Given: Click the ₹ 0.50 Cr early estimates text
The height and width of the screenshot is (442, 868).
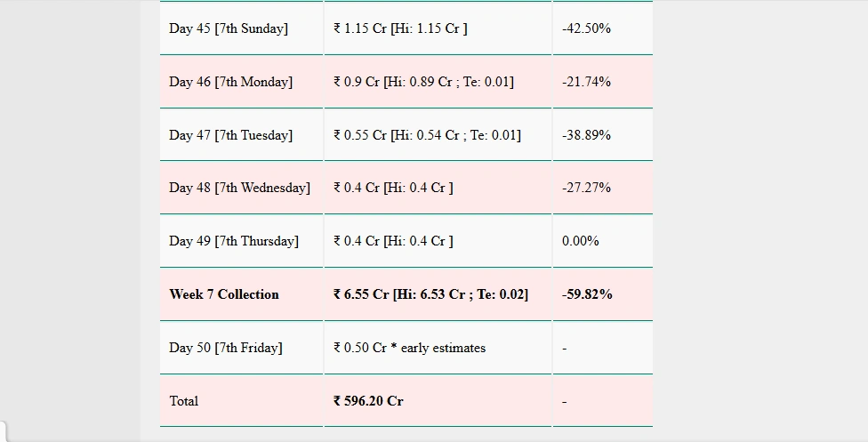Looking at the screenshot, I should pos(410,348).
